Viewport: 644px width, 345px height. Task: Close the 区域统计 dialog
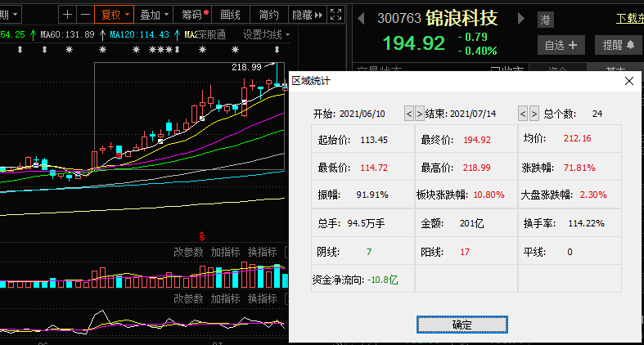point(629,81)
